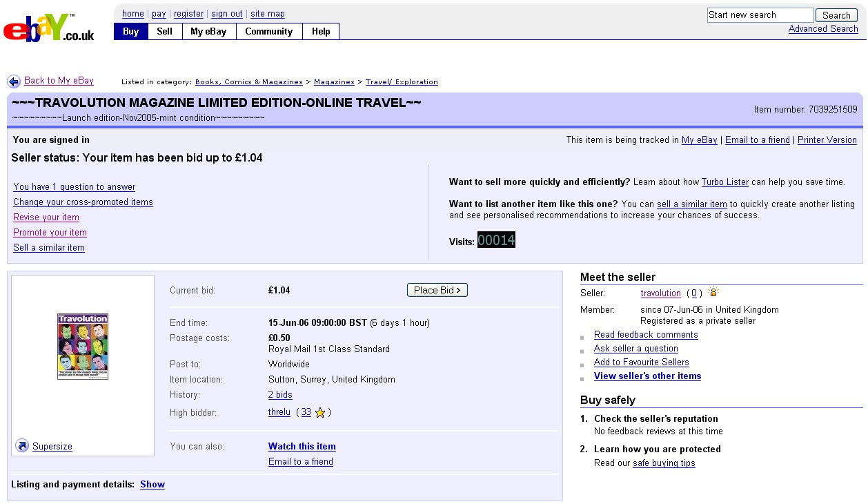This screenshot has width=868, height=504.
Task: Click 'sell a similar item' in the paragraph
Action: [x=692, y=204]
